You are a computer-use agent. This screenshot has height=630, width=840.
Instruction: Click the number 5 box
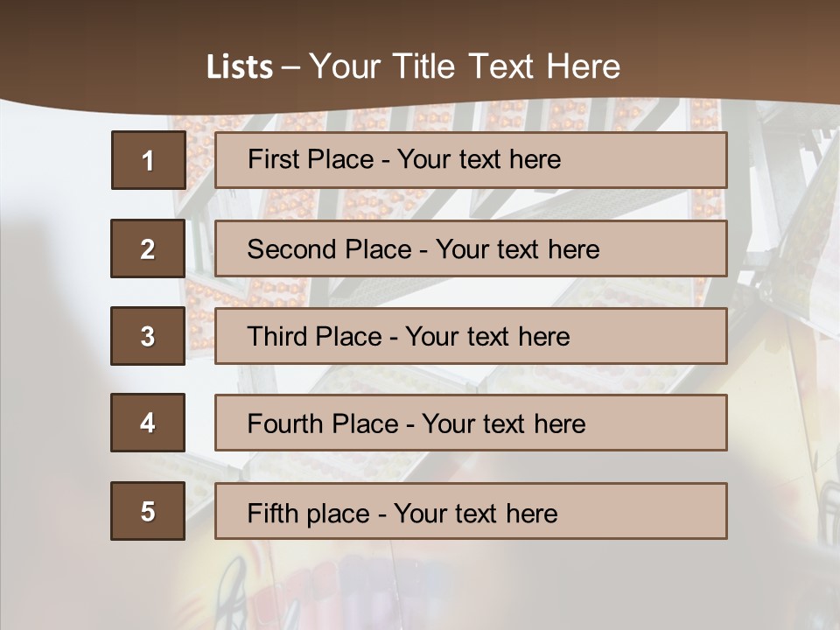pos(148,511)
